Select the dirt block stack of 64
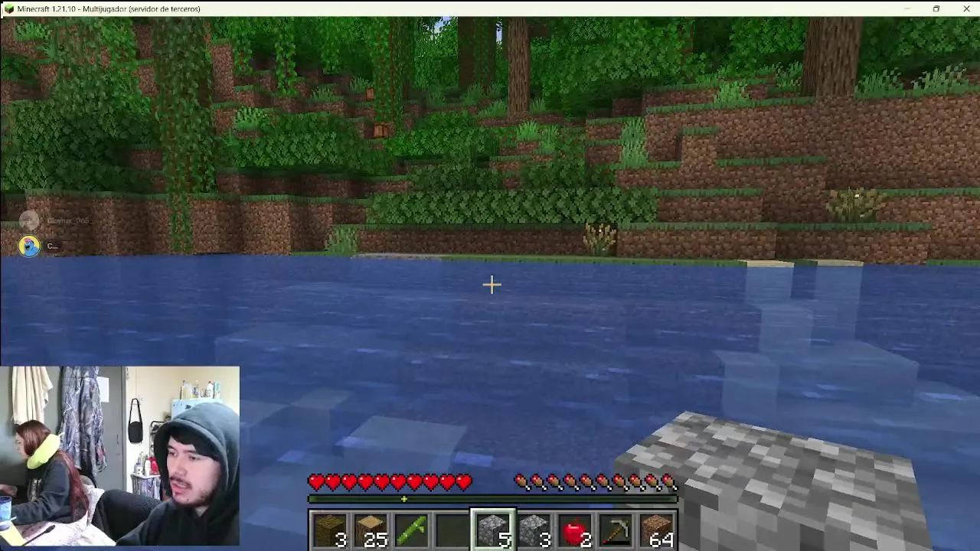Viewport: 980px width, 551px height. tap(658, 531)
